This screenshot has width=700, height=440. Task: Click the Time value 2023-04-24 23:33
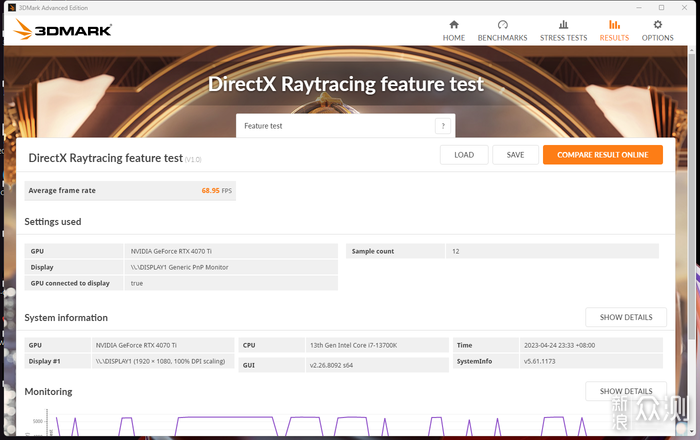[559, 345]
